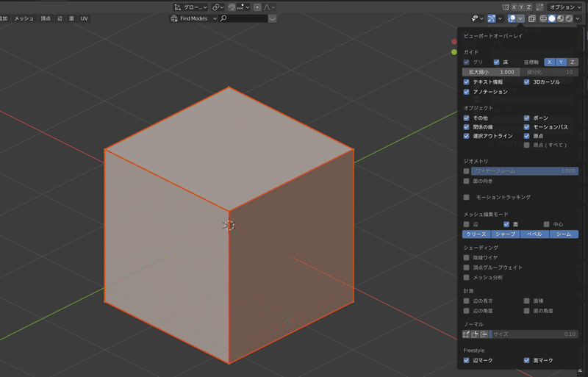Screen dimensions: 588x377
Task: Toggle face normals display icon
Action: point(484,334)
